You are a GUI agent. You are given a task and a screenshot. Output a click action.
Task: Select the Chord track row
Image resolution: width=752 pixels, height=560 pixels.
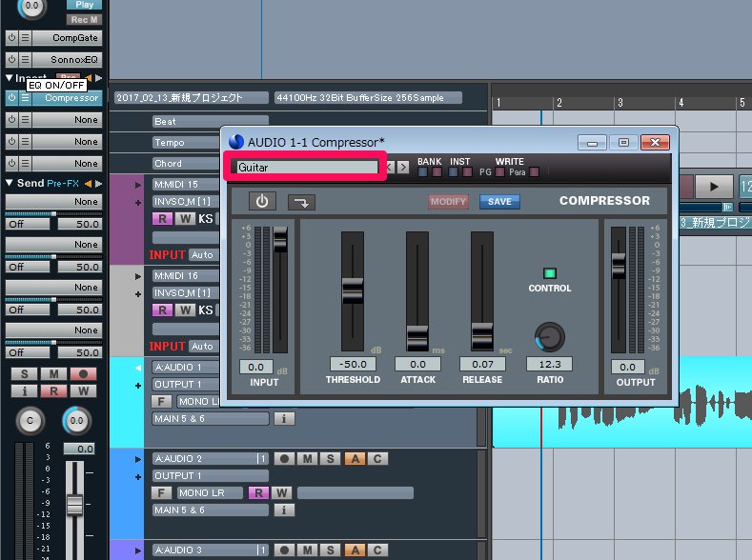(186, 164)
